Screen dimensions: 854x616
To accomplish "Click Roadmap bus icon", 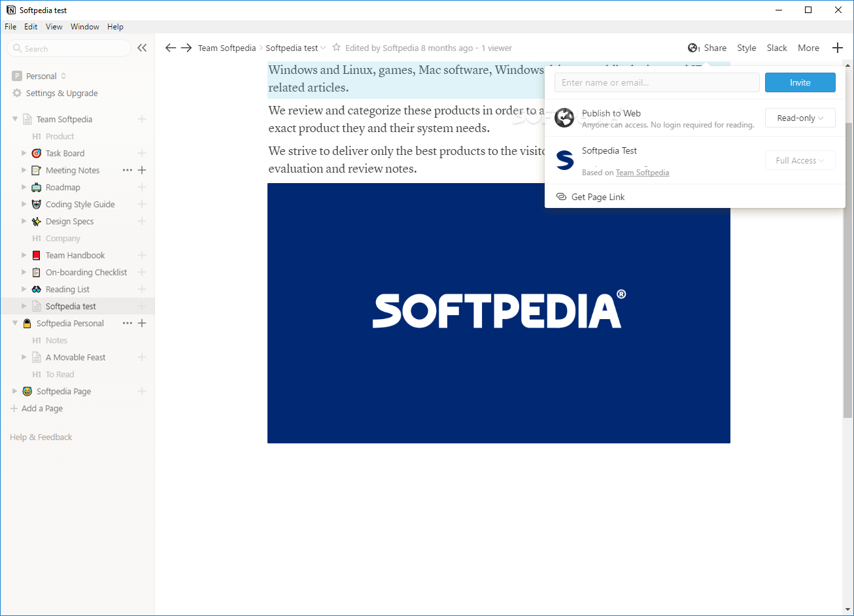I will click(x=37, y=187).
